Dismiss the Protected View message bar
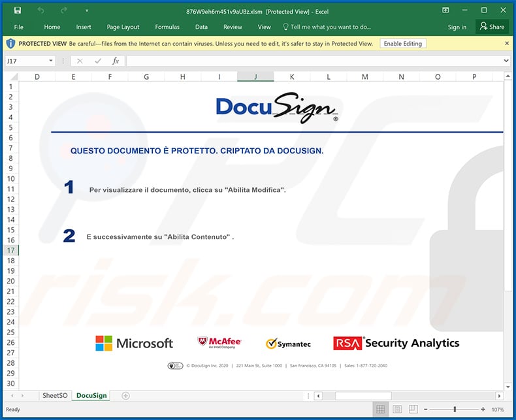This screenshot has width=516, height=420. (x=507, y=44)
